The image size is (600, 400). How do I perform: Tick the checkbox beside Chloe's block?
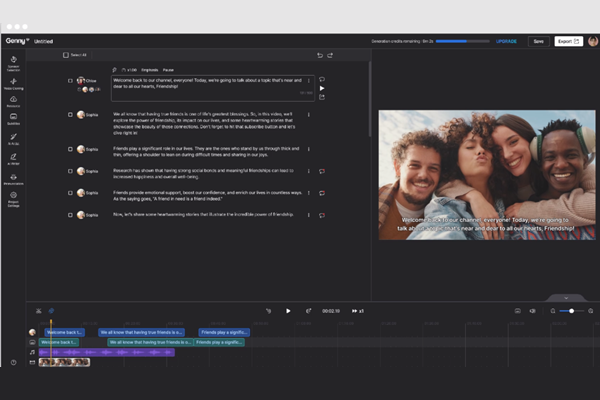click(70, 80)
